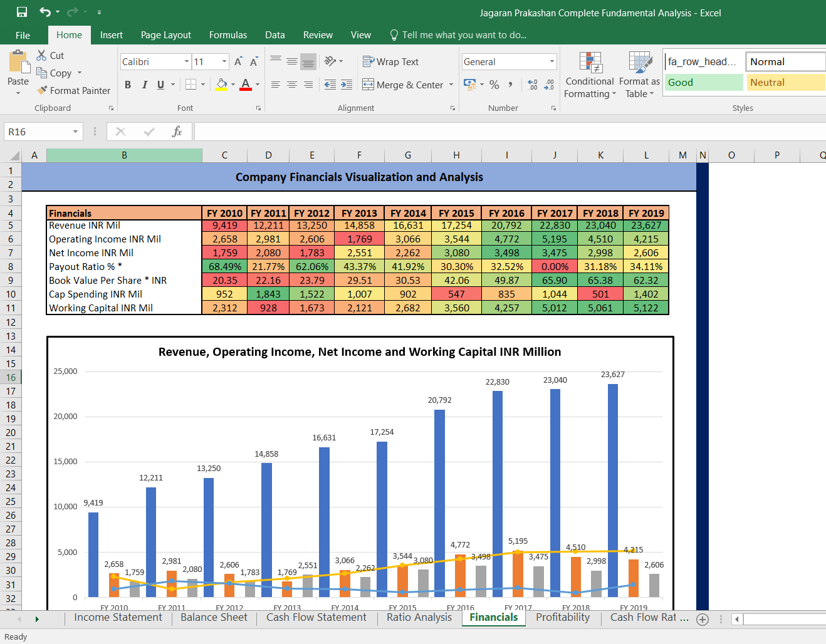Toggle Bold formatting
This screenshot has width=826, height=644.
pos(128,85)
